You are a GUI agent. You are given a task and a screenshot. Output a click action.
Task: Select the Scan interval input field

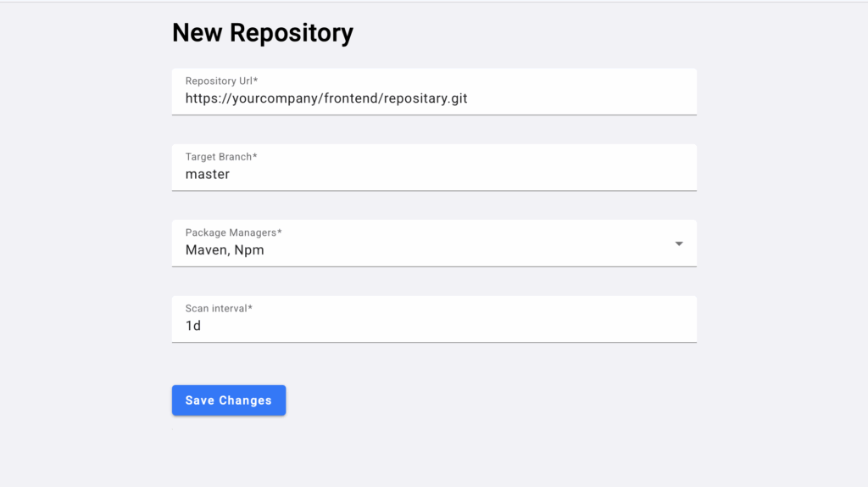(x=434, y=319)
